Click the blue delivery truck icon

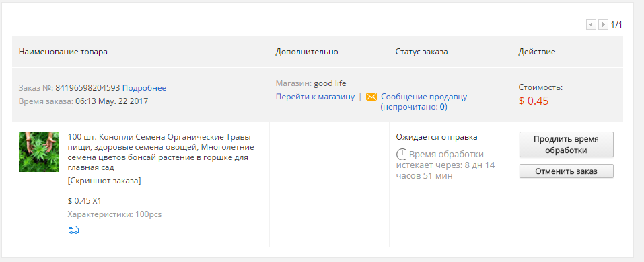click(73, 230)
